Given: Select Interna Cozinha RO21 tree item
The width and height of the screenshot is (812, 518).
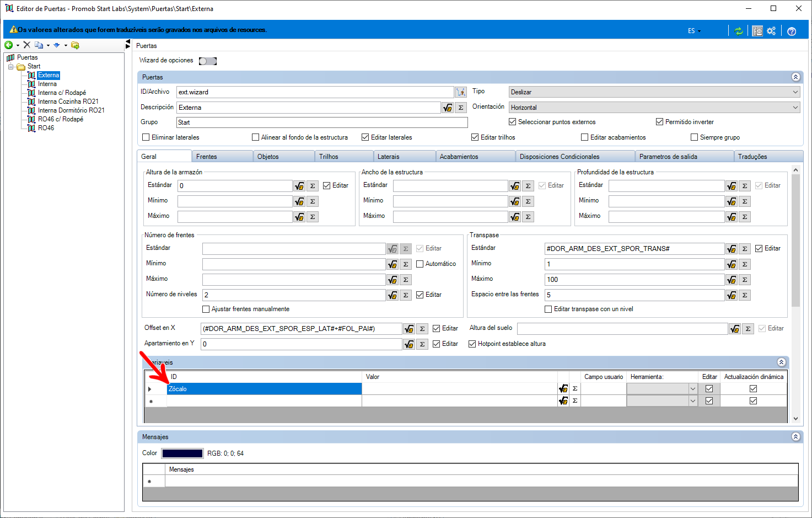Looking at the screenshot, I should [68, 102].
